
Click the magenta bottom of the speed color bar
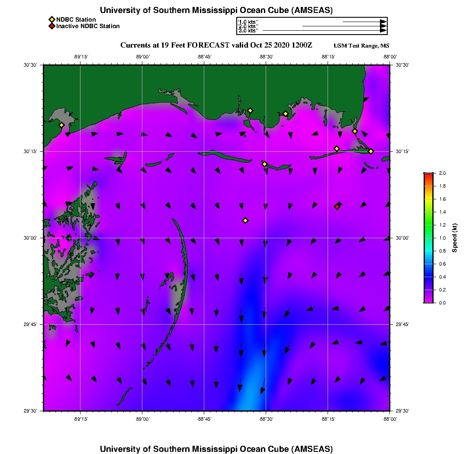(x=428, y=301)
